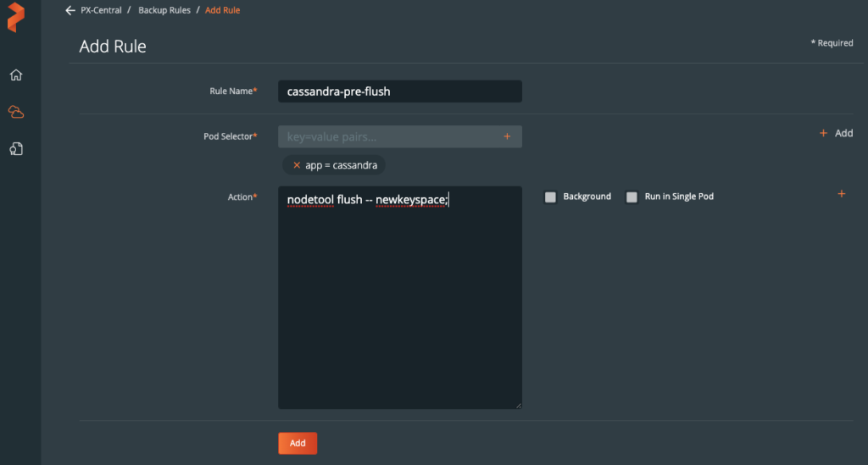
Task: Enable the Background checkbox
Action: [x=550, y=197]
